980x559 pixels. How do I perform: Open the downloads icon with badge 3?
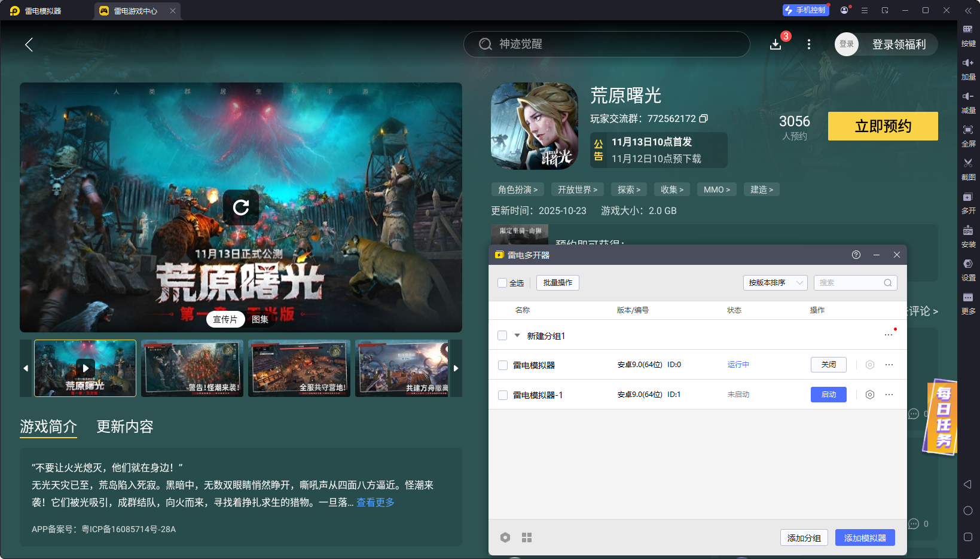pos(776,44)
